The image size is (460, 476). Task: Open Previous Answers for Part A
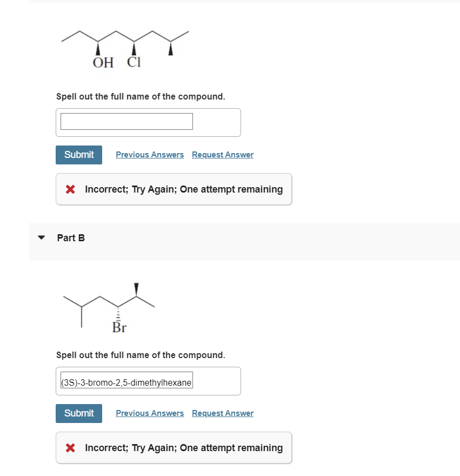(x=150, y=154)
